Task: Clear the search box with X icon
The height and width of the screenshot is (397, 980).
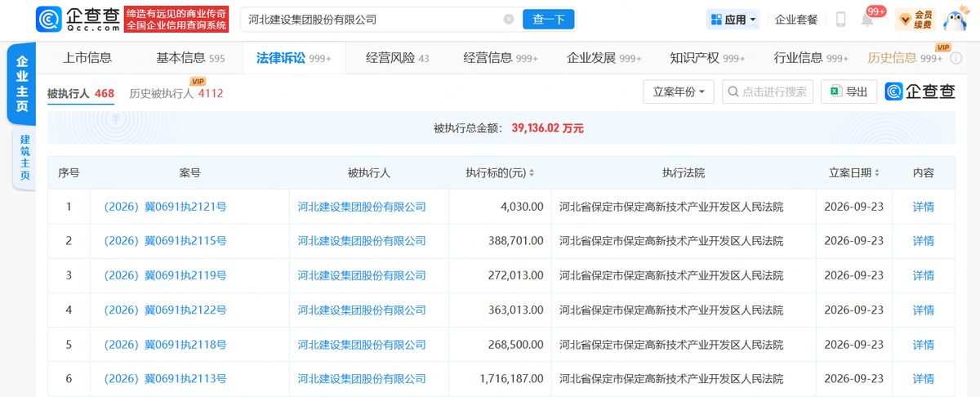Action: (509, 19)
